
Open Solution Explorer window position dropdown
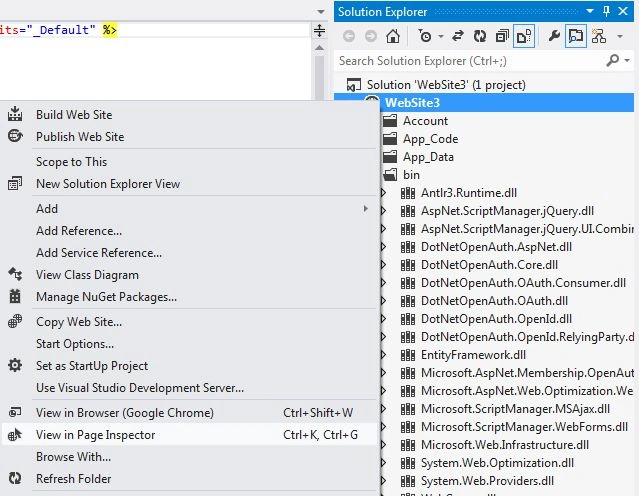590,11
